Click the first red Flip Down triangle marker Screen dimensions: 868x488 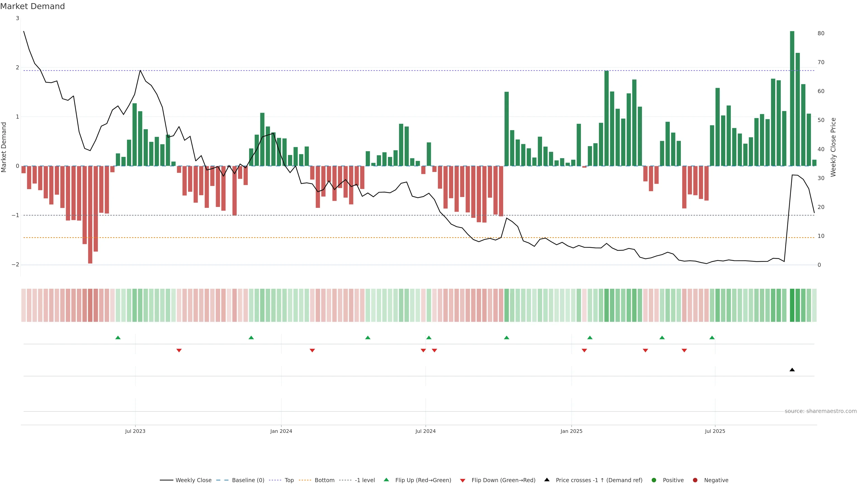pyautogui.click(x=179, y=351)
